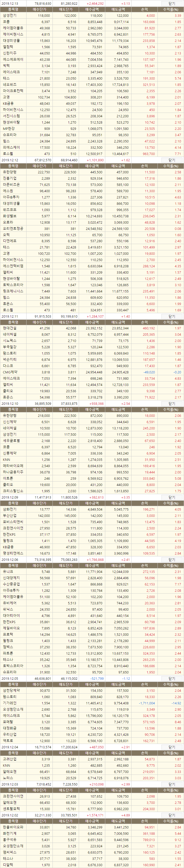Select the 2019.12.06 date label

(x=10, y=559)
